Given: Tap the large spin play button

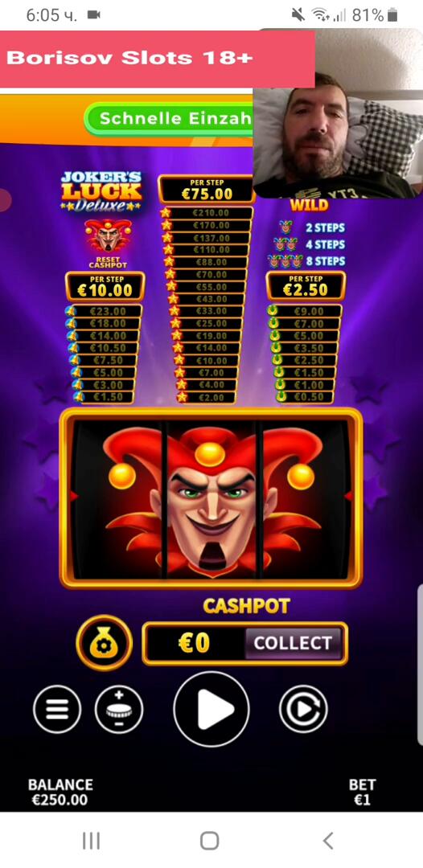Looking at the screenshot, I should pos(211,709).
